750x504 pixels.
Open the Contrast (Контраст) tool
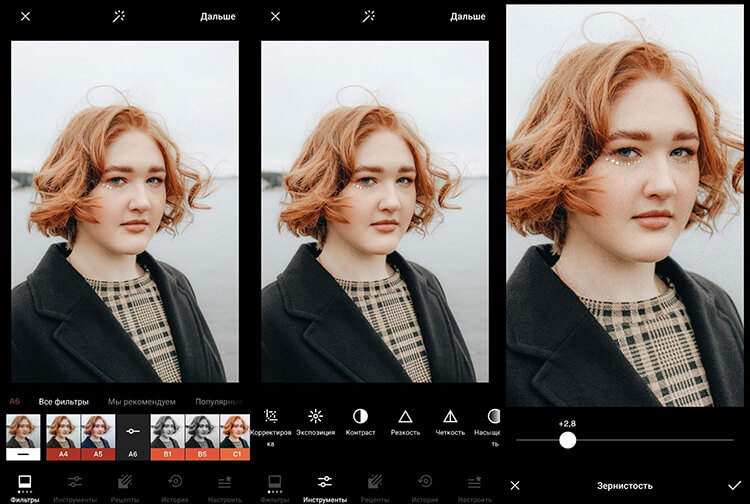[360, 416]
